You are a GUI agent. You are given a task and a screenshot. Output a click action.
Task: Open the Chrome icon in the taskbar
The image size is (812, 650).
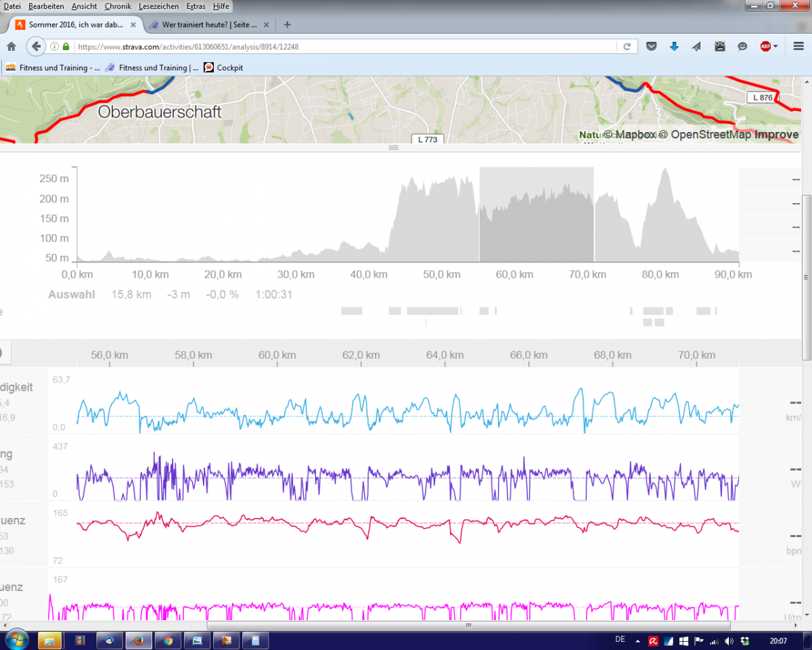(167, 640)
